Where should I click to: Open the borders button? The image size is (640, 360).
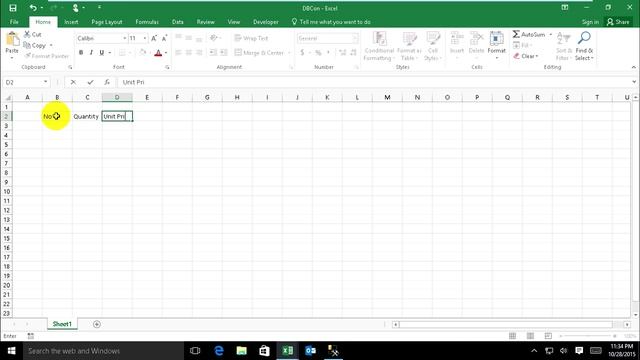[122, 53]
